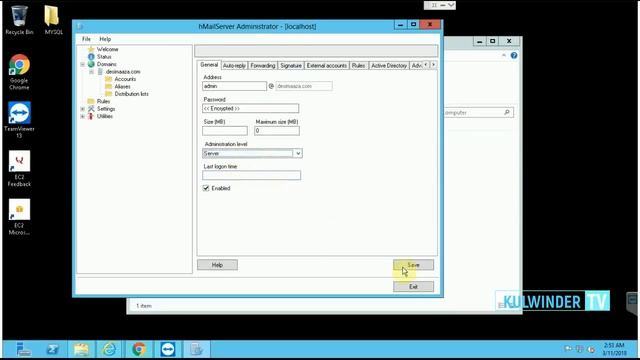
Task: Open TeamViewer from taskbar
Action: coord(168,349)
